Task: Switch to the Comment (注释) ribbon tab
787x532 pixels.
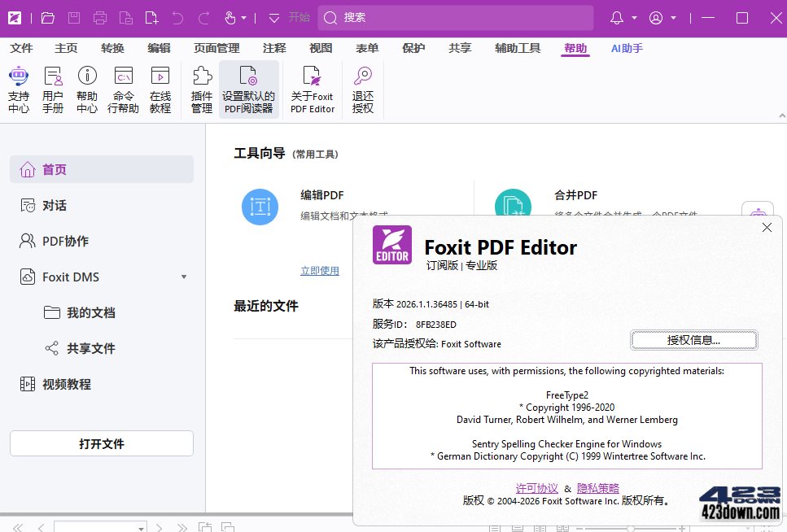Action: coord(274,48)
